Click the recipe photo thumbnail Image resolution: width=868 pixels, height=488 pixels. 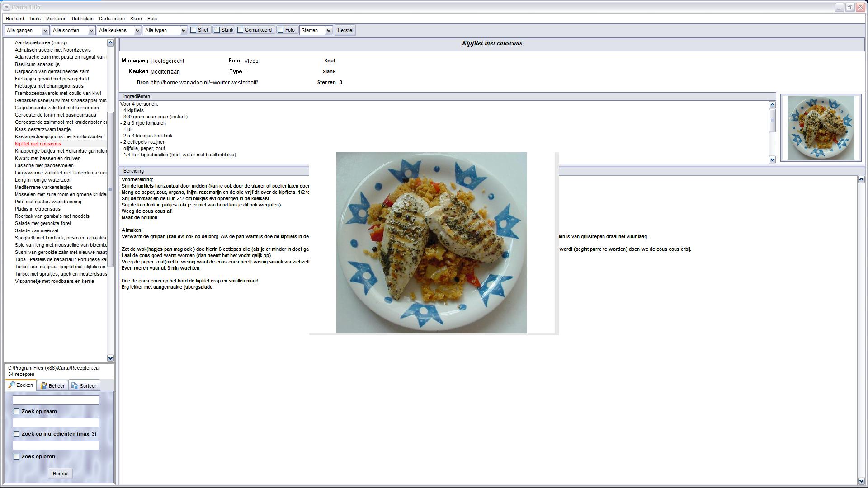[x=821, y=127]
